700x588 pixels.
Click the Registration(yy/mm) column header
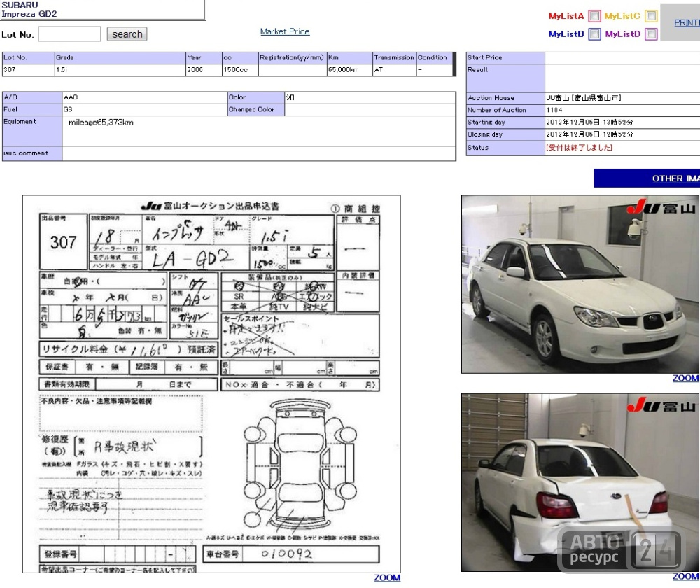(x=293, y=58)
